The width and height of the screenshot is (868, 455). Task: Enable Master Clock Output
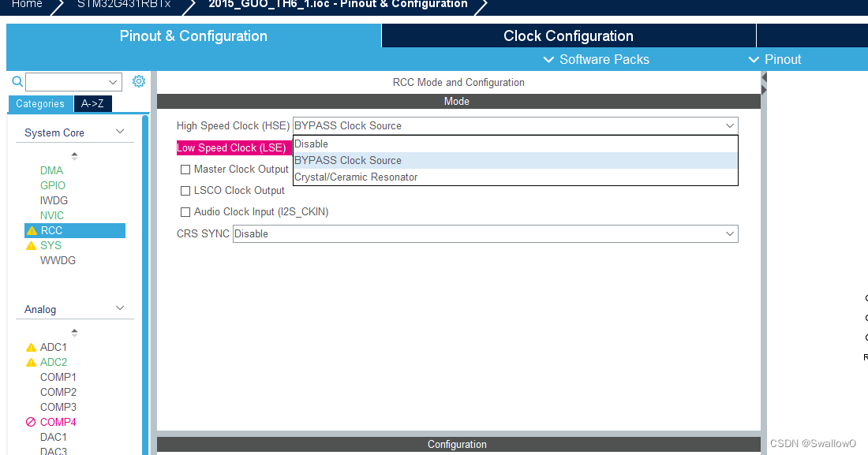[x=185, y=169]
